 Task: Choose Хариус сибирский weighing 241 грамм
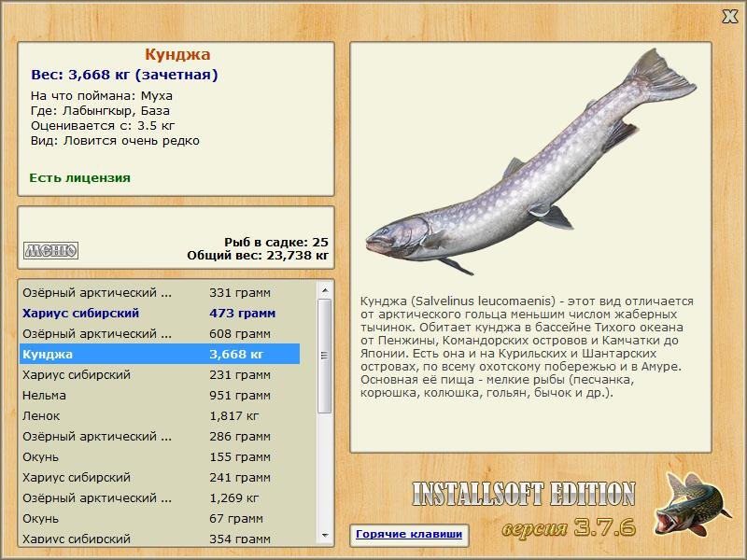coord(159,478)
